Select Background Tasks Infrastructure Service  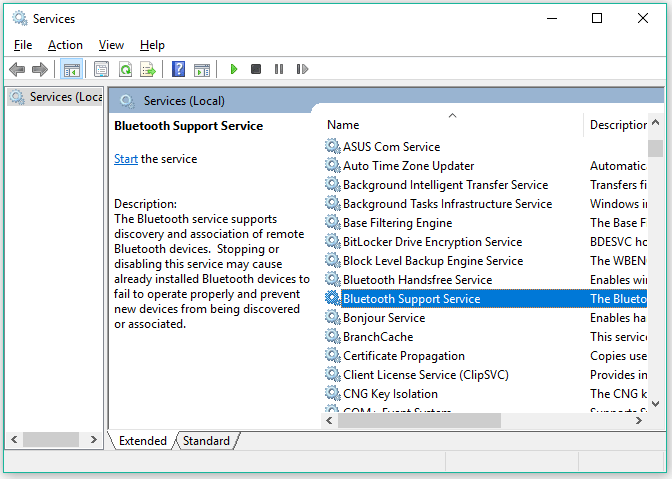point(485,204)
